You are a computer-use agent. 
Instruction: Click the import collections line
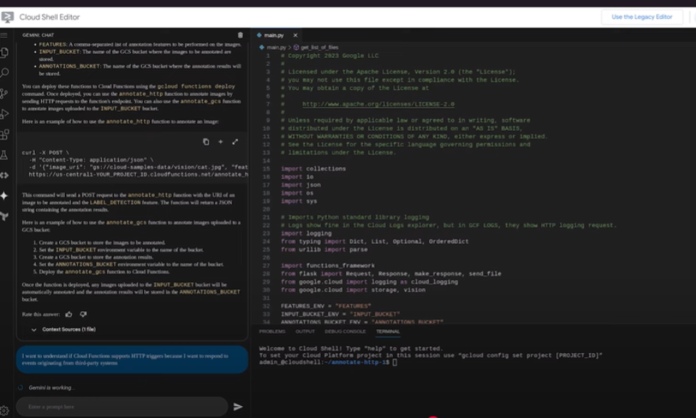click(x=313, y=169)
